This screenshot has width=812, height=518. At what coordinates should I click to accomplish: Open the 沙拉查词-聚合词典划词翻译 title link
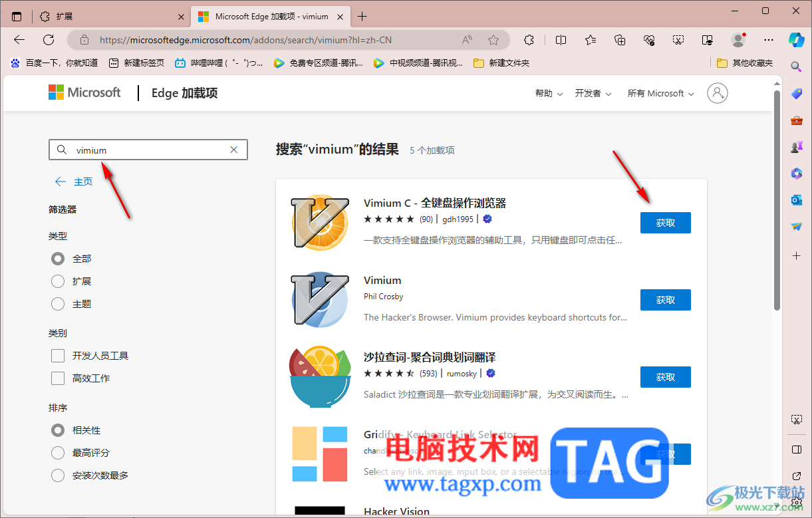pos(430,357)
